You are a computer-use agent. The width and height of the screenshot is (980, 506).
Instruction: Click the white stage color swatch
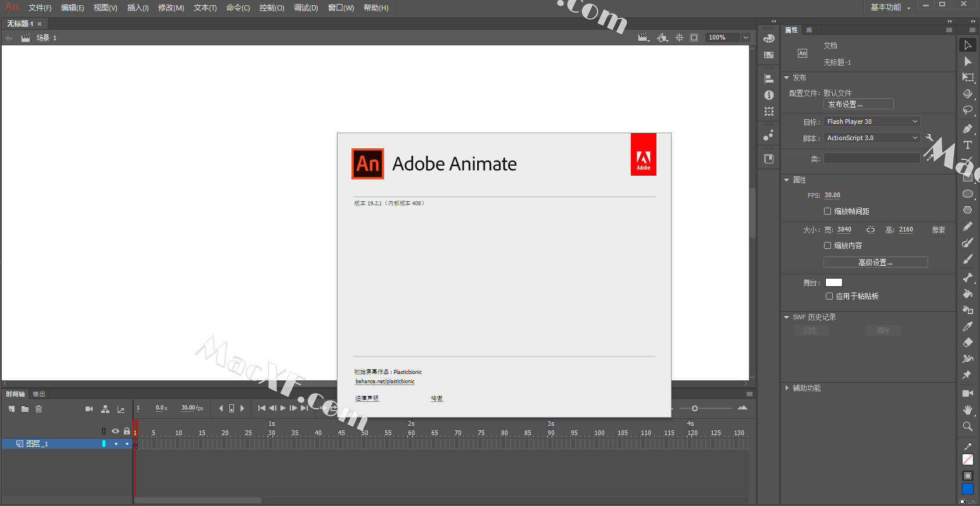click(x=833, y=283)
